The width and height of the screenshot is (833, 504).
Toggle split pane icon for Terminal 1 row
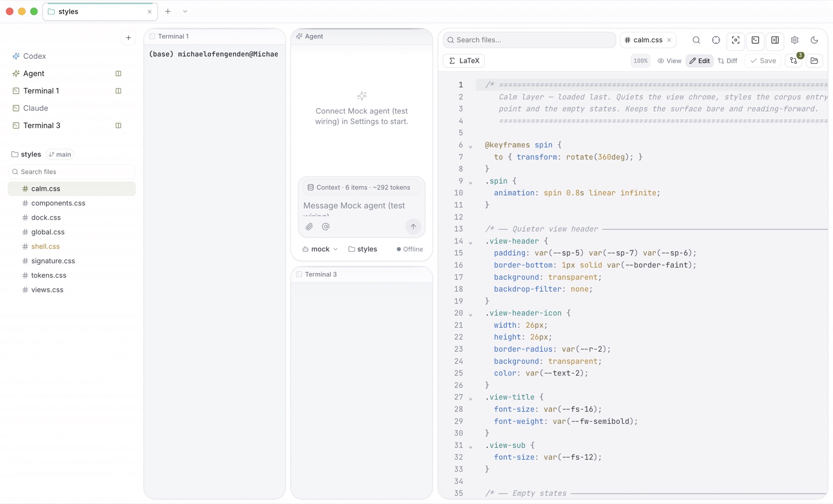118,91
